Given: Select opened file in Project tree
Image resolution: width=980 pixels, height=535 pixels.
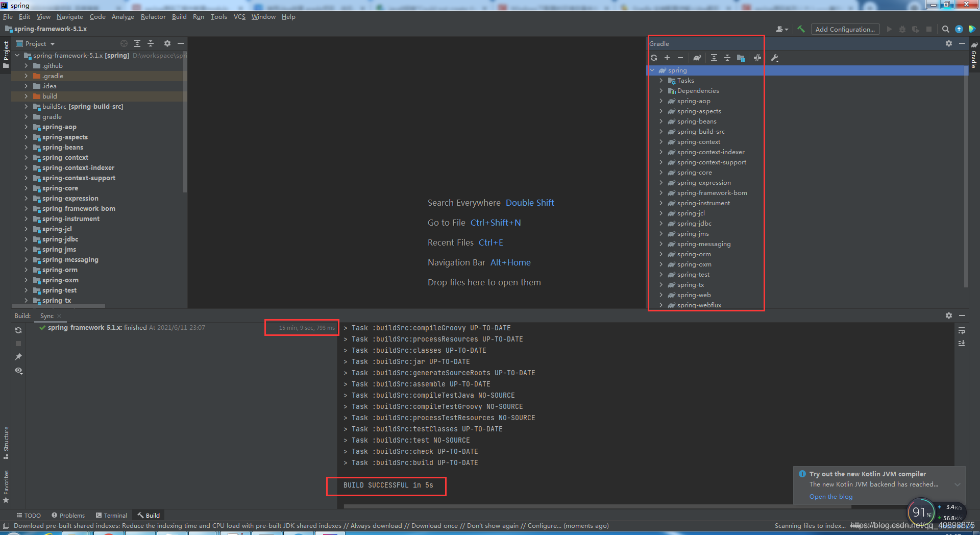Looking at the screenshot, I should pyautogui.click(x=124, y=43).
